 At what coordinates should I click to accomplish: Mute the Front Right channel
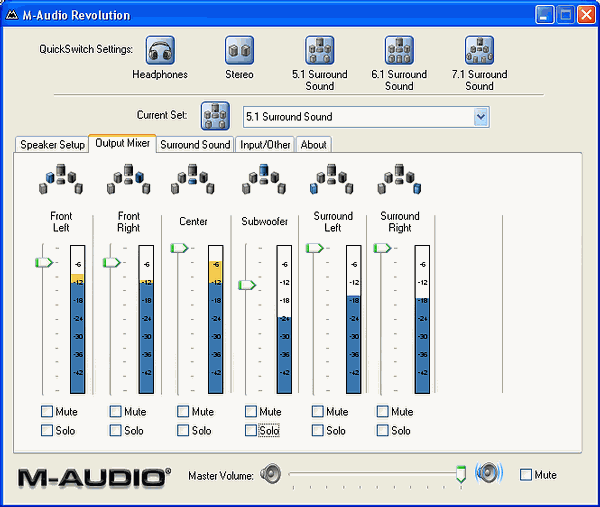[x=115, y=411]
